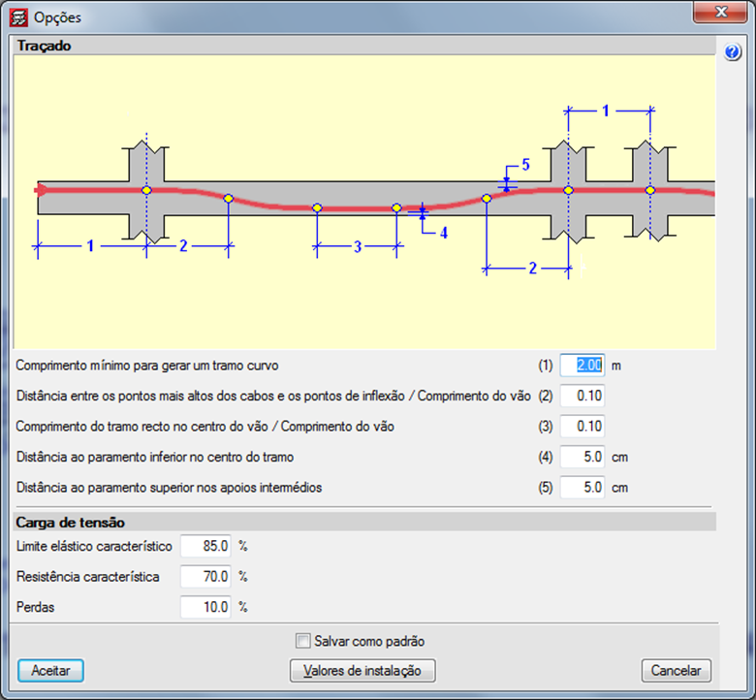Screen dimensions: 756x700
Task: Select the straight span length ratio field
Action: tap(583, 426)
